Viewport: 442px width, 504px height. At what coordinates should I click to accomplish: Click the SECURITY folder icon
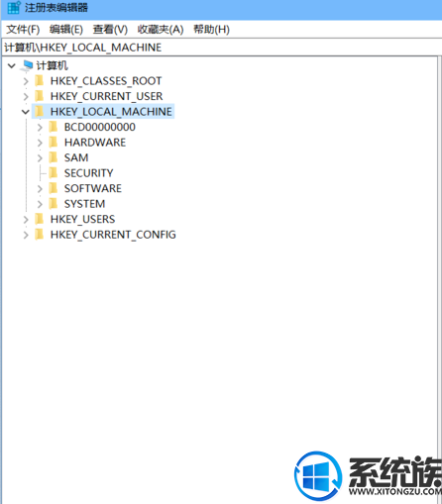tap(54, 173)
